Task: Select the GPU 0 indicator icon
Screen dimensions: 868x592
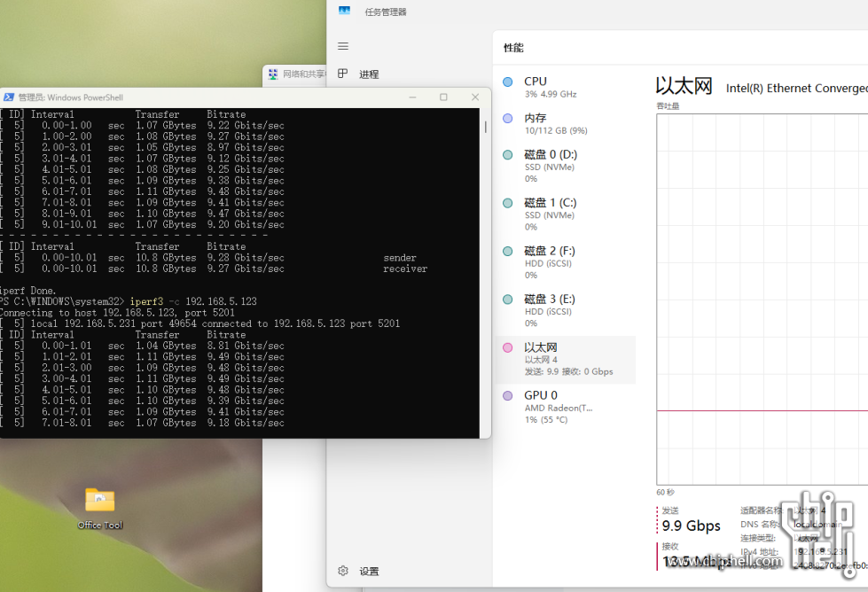Action: click(507, 396)
